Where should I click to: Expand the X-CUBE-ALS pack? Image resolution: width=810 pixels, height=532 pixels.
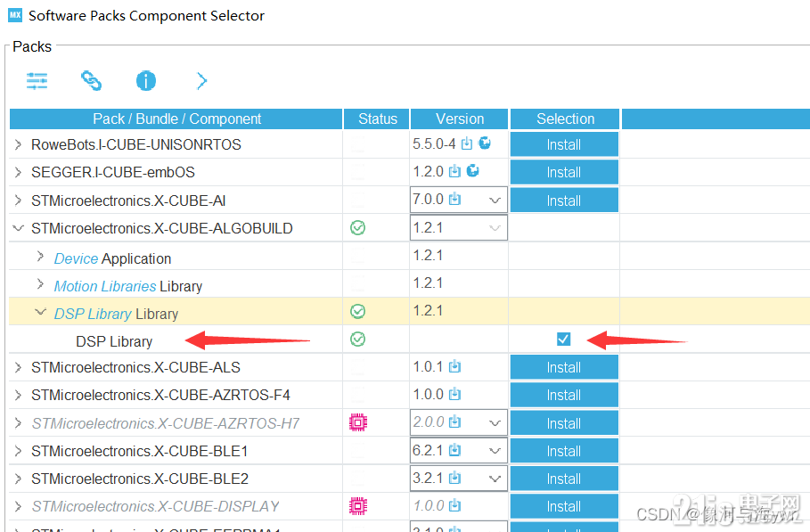click(18, 367)
